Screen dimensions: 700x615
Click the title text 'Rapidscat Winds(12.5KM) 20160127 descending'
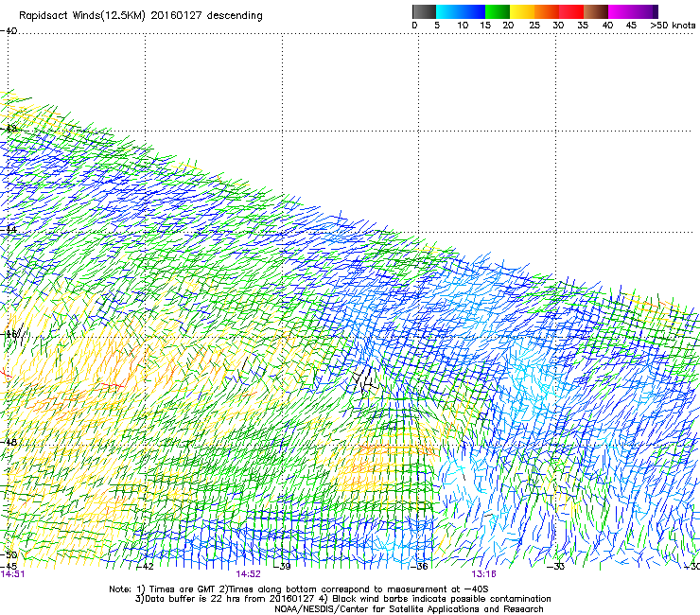tap(141, 16)
